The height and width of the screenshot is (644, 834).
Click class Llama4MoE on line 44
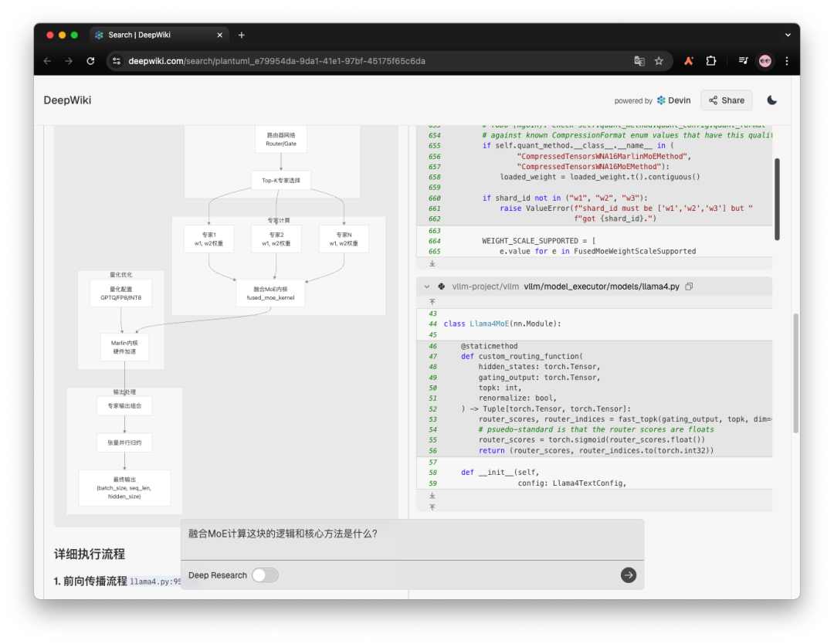pyautogui.click(x=502, y=324)
